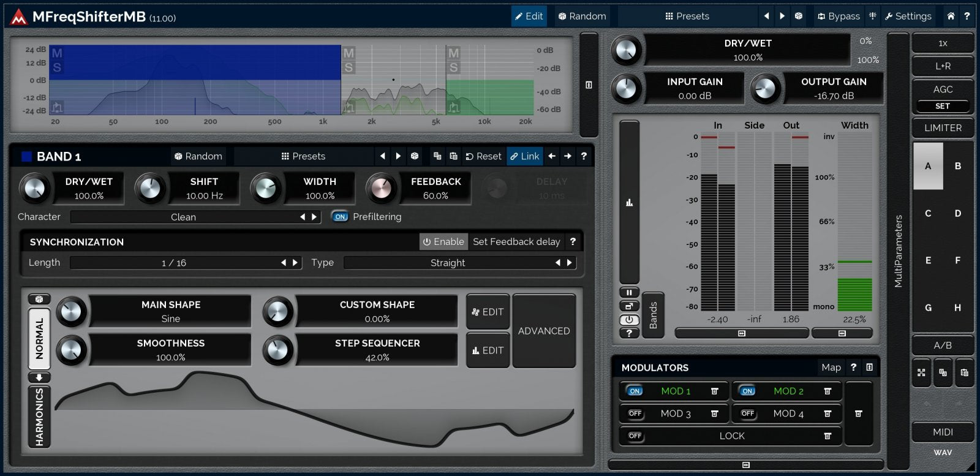Adjust the Band 1 Shift knob
This screenshot has height=476, width=980.
coord(150,189)
